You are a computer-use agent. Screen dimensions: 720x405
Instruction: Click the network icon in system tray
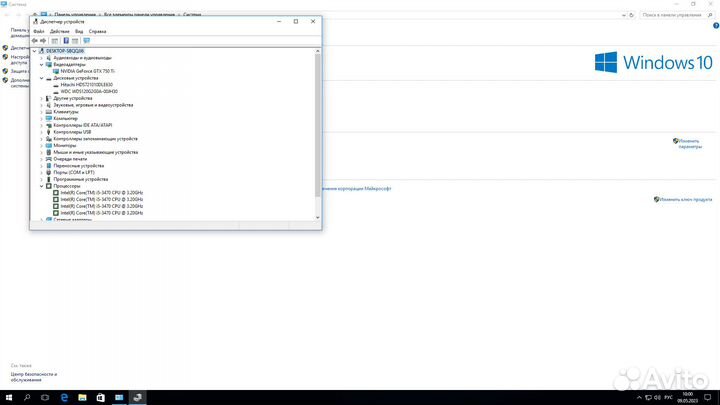tap(648, 398)
